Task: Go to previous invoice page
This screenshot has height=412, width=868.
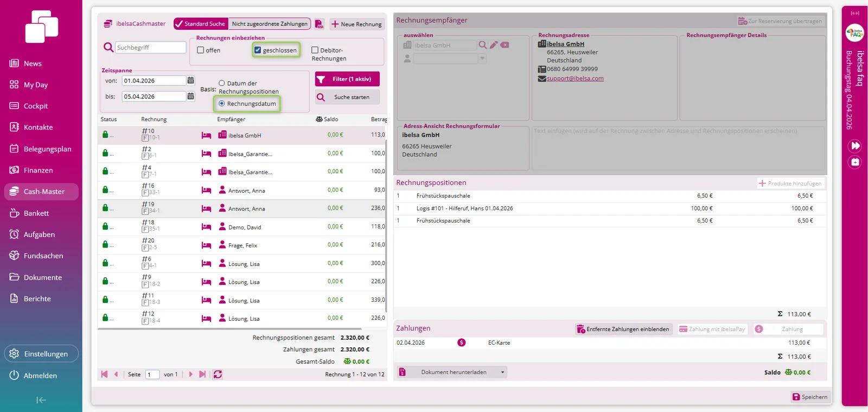Action: point(116,374)
